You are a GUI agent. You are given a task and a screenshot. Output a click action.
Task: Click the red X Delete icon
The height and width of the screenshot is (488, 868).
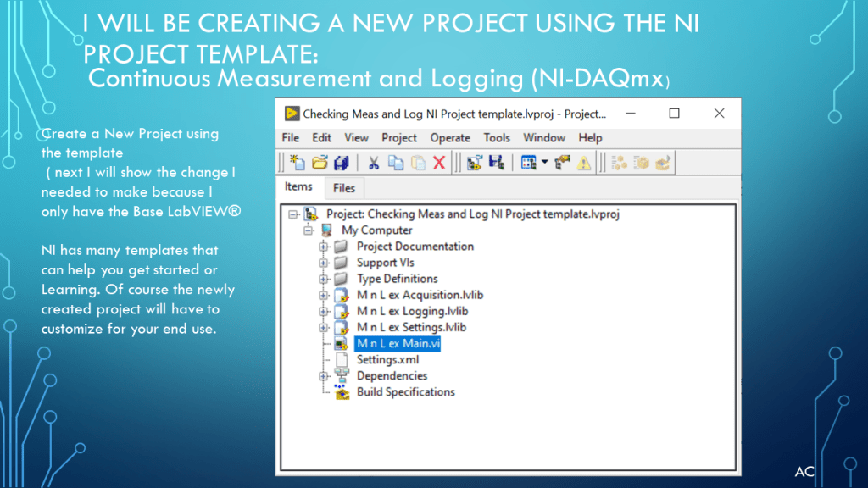tap(439, 163)
